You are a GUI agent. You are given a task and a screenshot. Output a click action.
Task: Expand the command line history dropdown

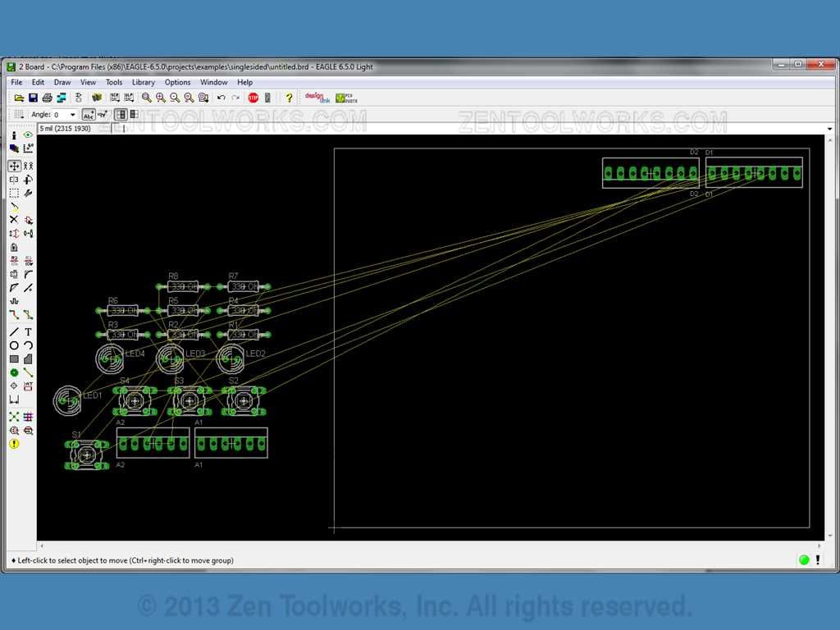(830, 129)
